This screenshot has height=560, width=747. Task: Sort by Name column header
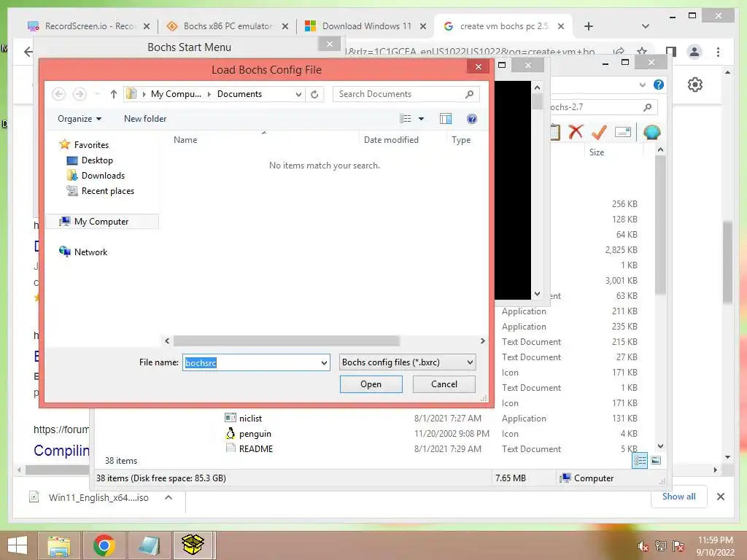click(x=185, y=139)
